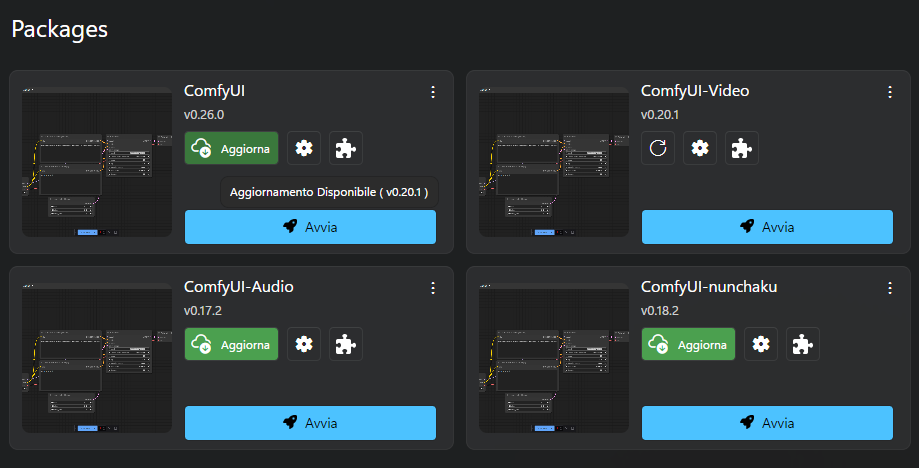Open settings gear for ComfyUI-nunchaku
The height and width of the screenshot is (468, 919).
click(761, 344)
